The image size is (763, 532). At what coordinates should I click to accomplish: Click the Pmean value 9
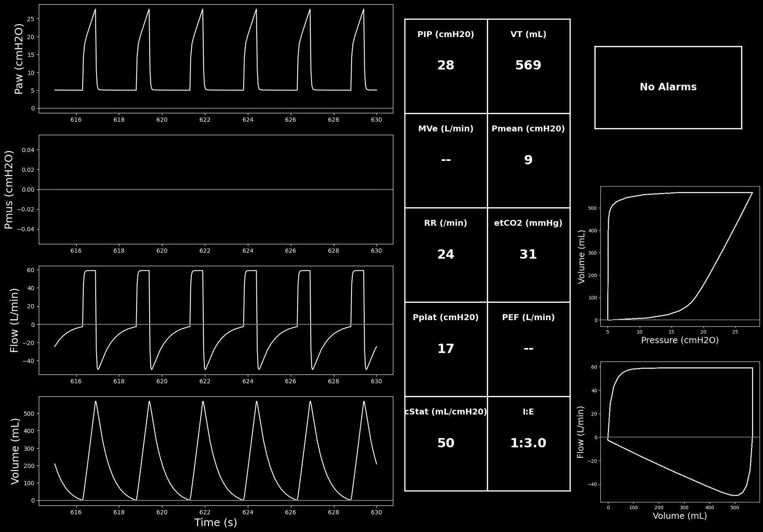tap(528, 160)
